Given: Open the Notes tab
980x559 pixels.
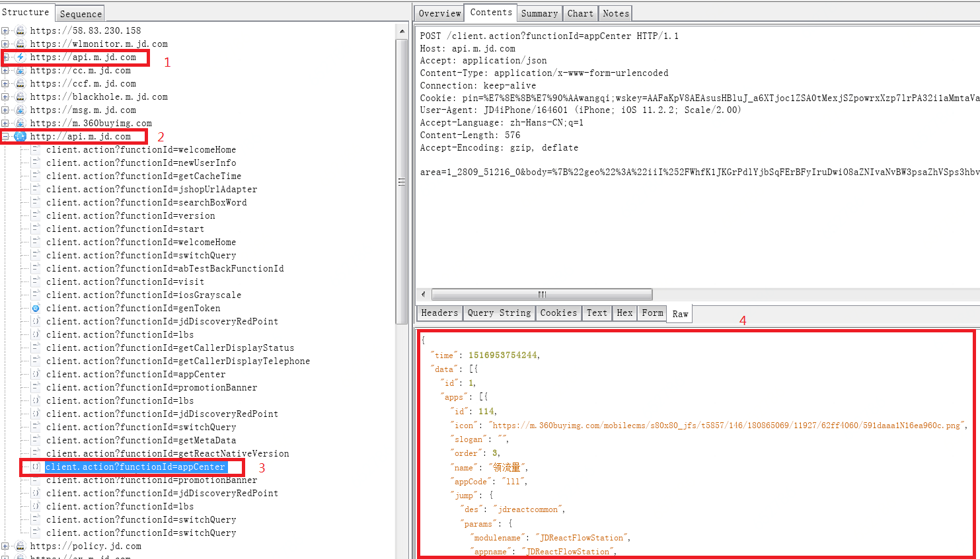Looking at the screenshot, I should tap(616, 13).
